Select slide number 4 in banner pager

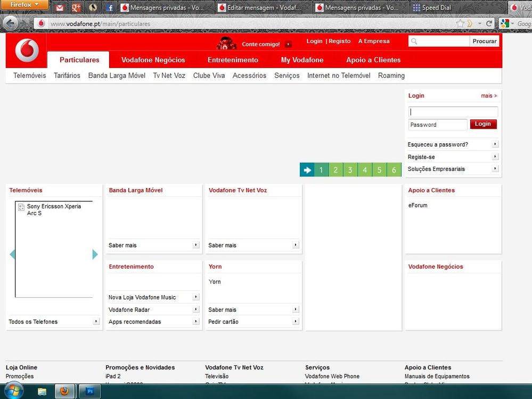click(365, 170)
